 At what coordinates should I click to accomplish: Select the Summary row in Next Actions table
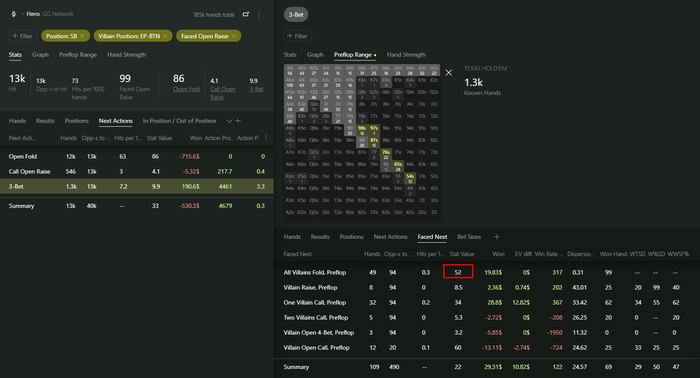pos(137,206)
